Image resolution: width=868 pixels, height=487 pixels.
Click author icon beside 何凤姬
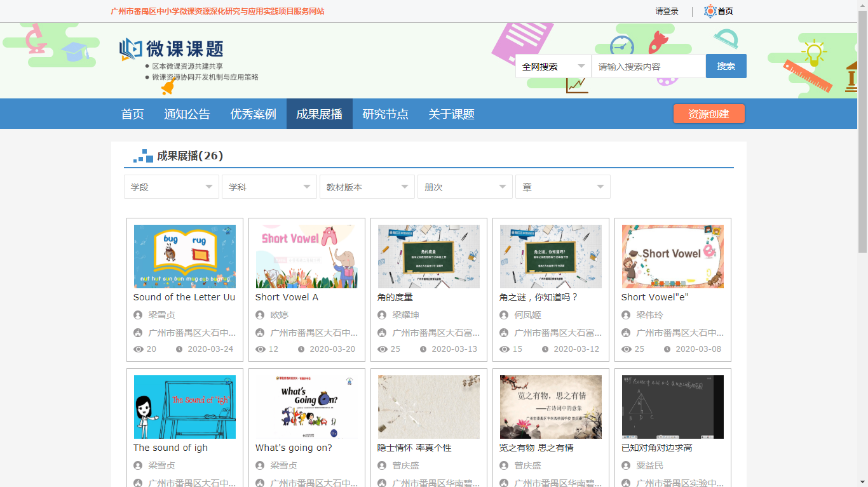click(504, 315)
